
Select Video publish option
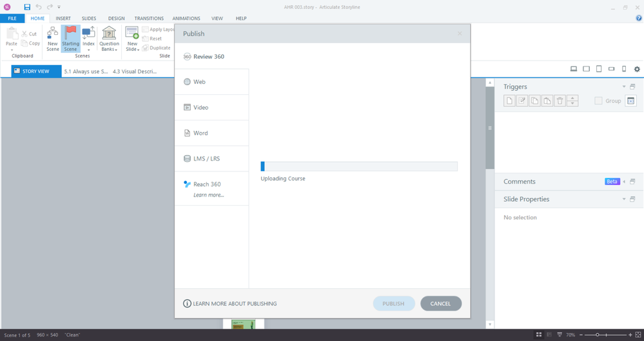coord(212,107)
